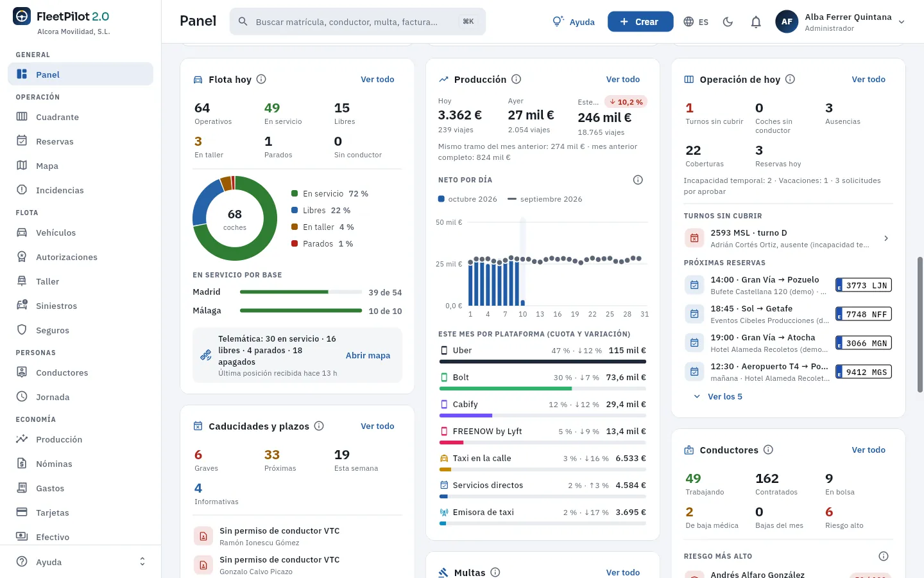Click the Tarjetas card icon
This screenshot has height=578, width=924.
[x=22, y=512]
